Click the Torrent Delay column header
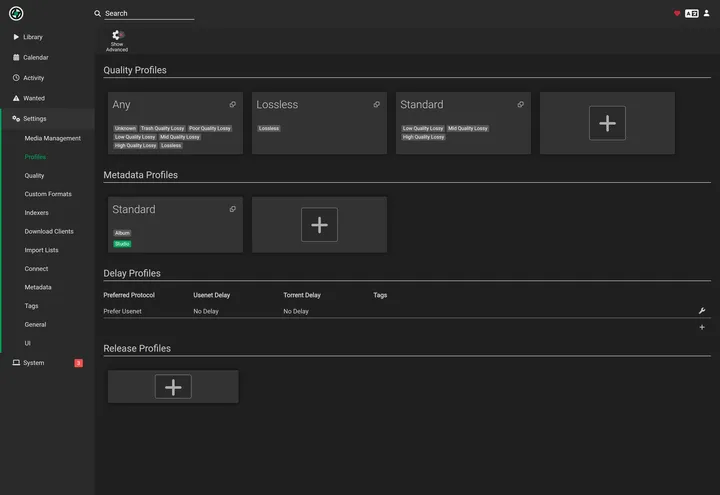Image resolution: width=720 pixels, height=495 pixels. pos(302,295)
